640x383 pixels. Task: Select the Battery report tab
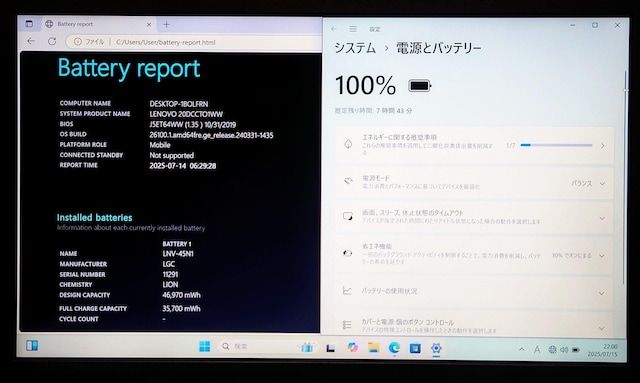[98, 24]
